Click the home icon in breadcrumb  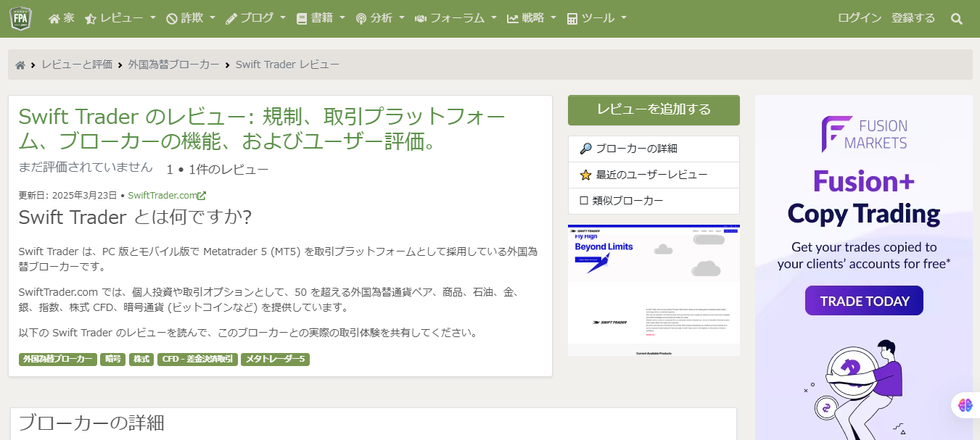coord(20,65)
